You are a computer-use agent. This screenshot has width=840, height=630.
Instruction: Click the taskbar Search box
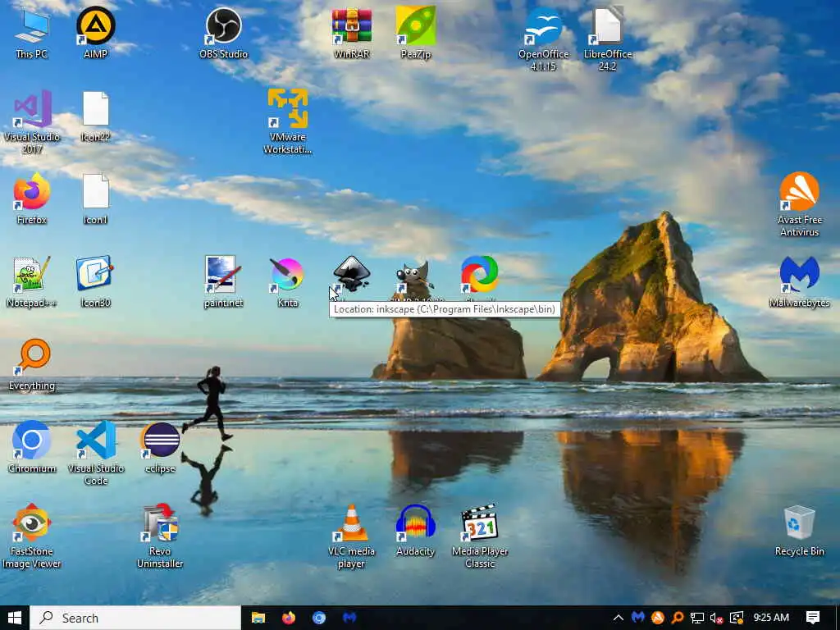(x=135, y=618)
